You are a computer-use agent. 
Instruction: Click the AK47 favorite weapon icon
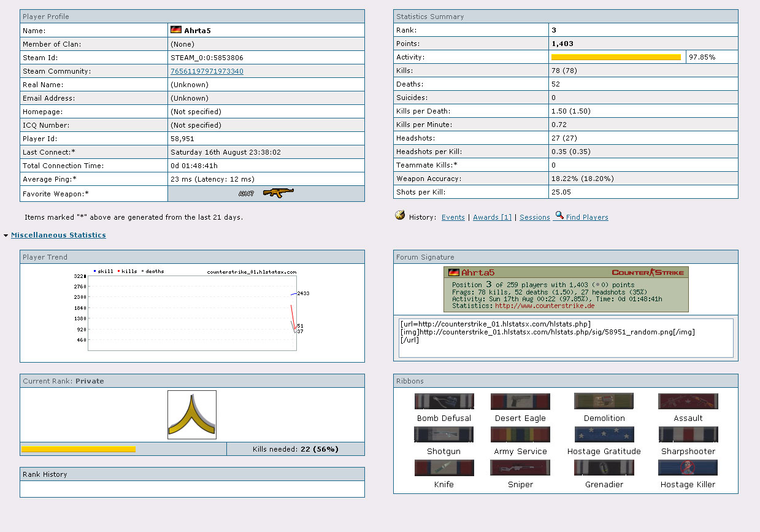tap(278, 193)
